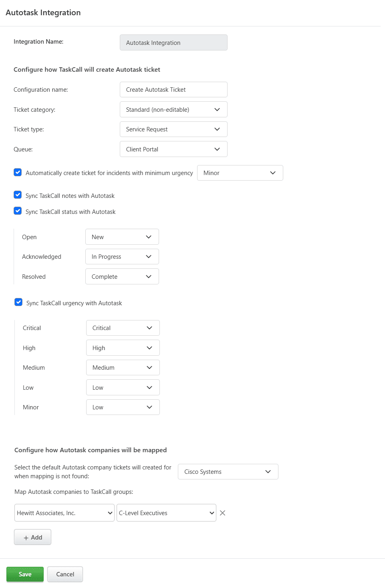Click 'Map Autotask companies to TaskCall groups' label

pyautogui.click(x=74, y=491)
